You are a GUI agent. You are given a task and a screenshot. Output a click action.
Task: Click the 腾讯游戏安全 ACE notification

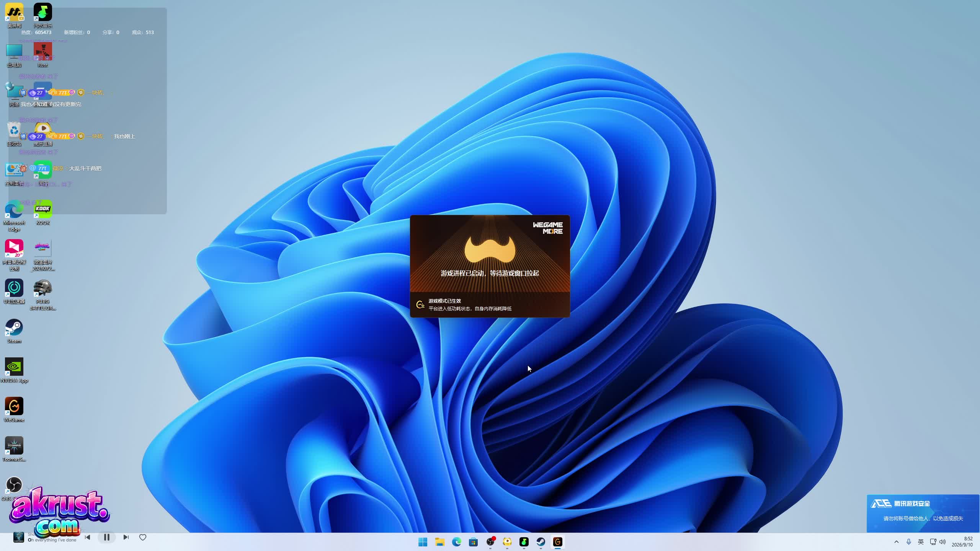pyautogui.click(x=923, y=513)
